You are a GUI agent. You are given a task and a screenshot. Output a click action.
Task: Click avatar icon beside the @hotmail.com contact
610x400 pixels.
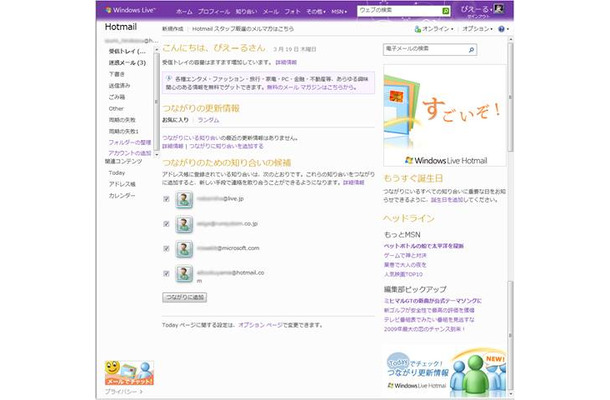pos(184,274)
